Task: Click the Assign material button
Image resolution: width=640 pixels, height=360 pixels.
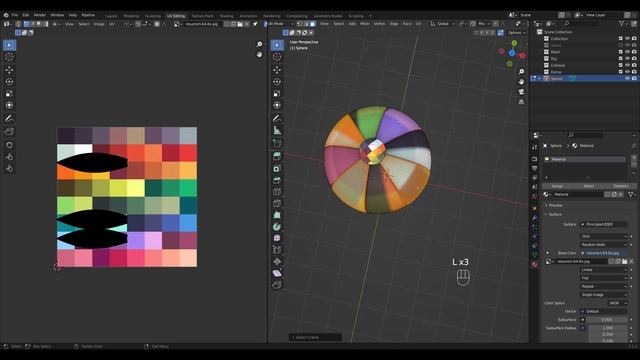Action: coord(557,186)
